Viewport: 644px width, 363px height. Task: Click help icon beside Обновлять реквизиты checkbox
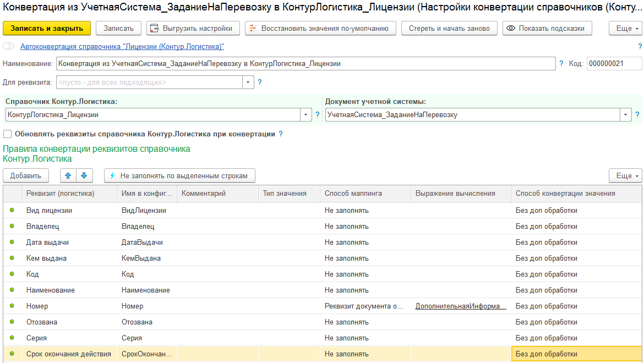pos(281,134)
